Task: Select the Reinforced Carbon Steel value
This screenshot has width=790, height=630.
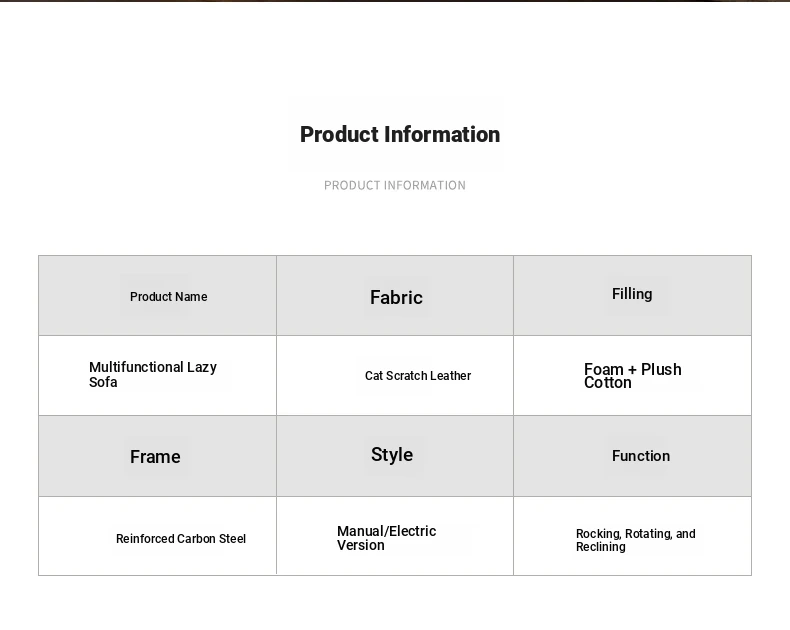Action: click(x=181, y=539)
